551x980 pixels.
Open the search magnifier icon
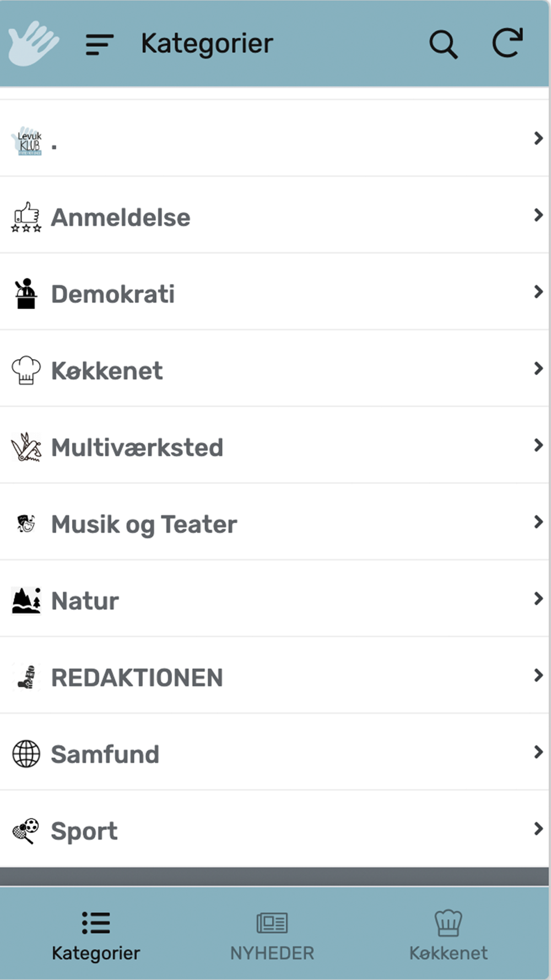pyautogui.click(x=444, y=44)
